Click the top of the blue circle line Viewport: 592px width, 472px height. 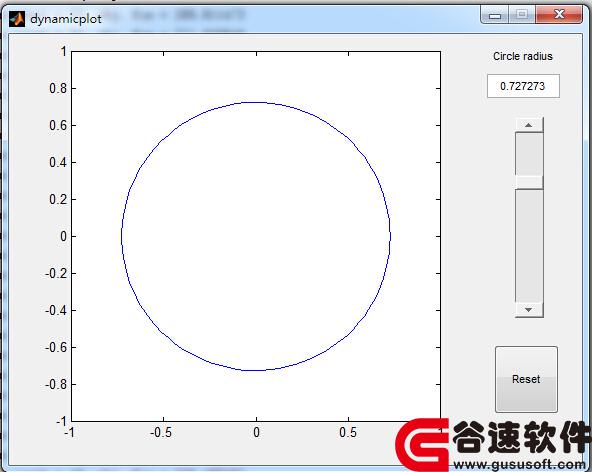(256, 102)
